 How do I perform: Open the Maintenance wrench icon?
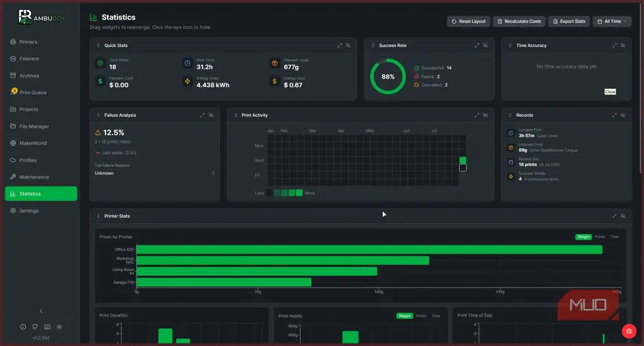point(13,177)
